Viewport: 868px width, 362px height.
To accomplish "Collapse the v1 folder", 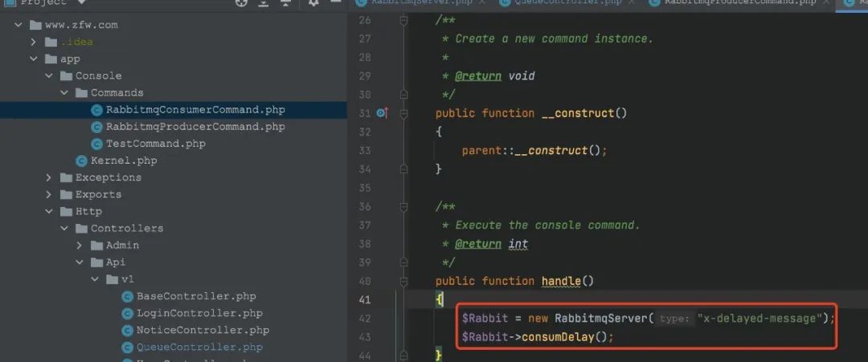I will [x=95, y=279].
